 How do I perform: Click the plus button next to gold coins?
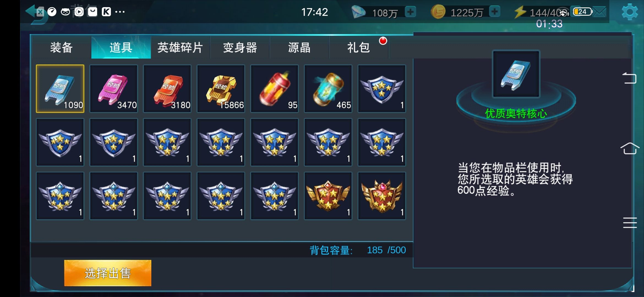[x=495, y=12]
